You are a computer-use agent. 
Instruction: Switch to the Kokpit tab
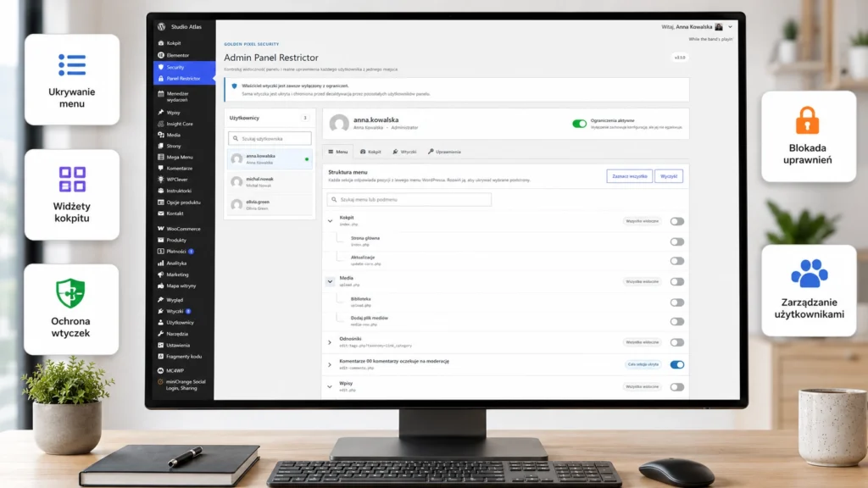tap(371, 152)
